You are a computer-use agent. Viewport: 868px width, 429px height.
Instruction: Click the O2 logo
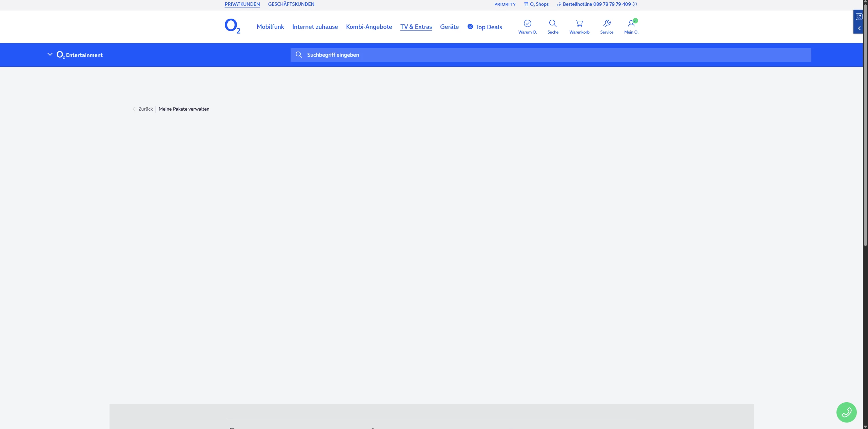[x=232, y=26]
